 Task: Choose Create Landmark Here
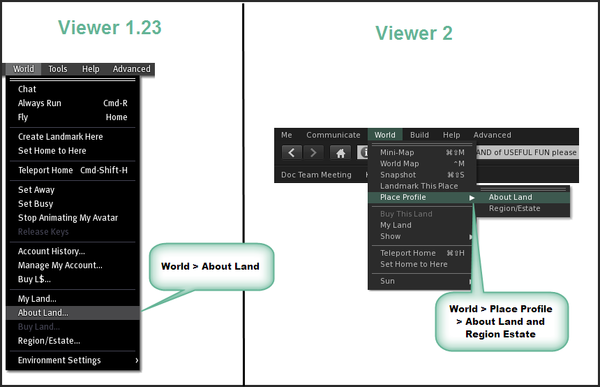coord(73,137)
